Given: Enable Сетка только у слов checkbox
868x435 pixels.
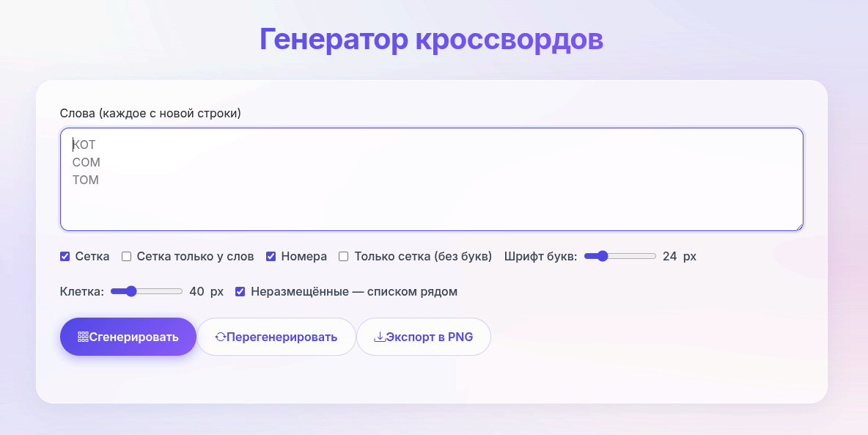Looking at the screenshot, I should pyautogui.click(x=126, y=257).
